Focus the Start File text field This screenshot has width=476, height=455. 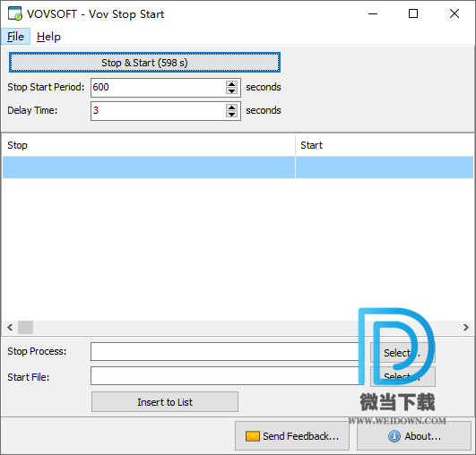coord(227,376)
